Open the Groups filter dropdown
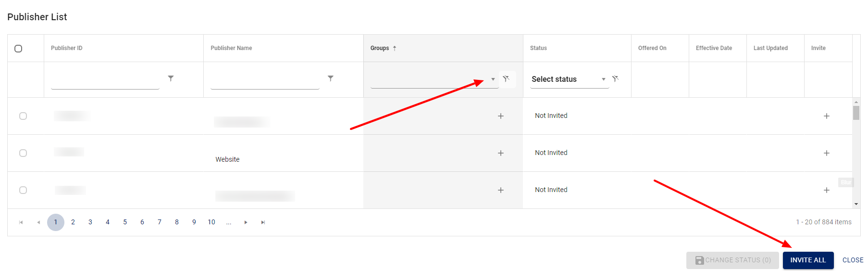 pyautogui.click(x=493, y=79)
